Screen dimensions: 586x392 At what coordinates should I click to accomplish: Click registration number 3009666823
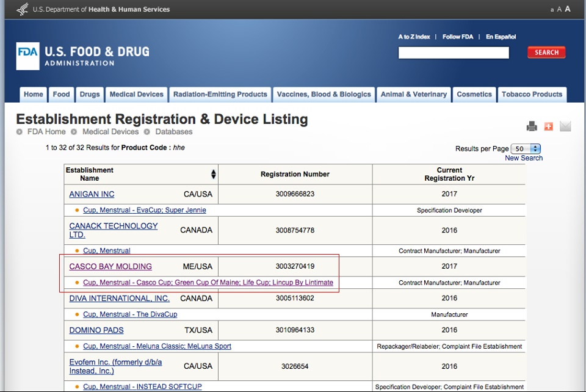coord(295,194)
